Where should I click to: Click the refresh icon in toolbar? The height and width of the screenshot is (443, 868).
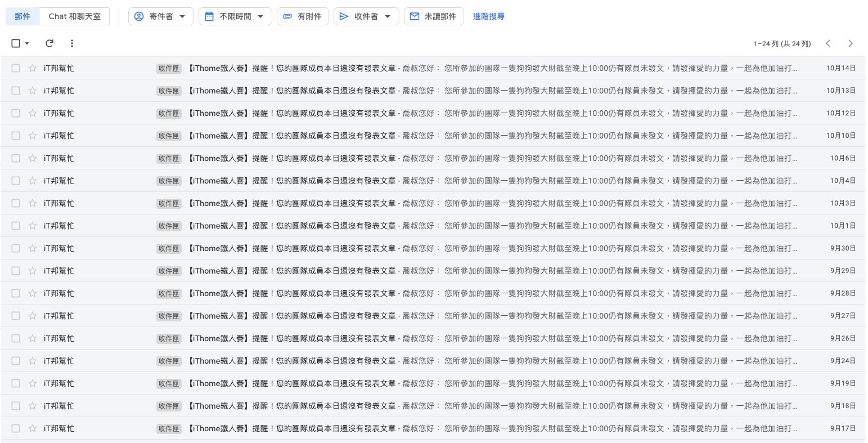pos(50,43)
